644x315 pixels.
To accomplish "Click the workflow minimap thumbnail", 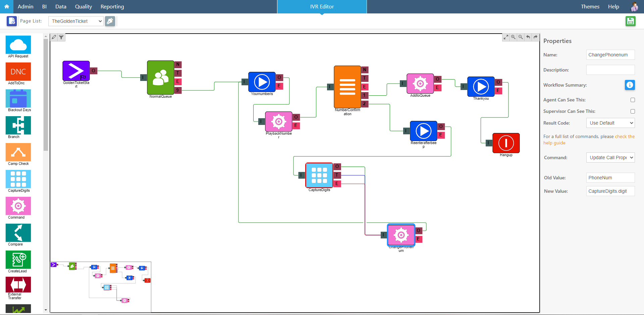I will (101, 287).
